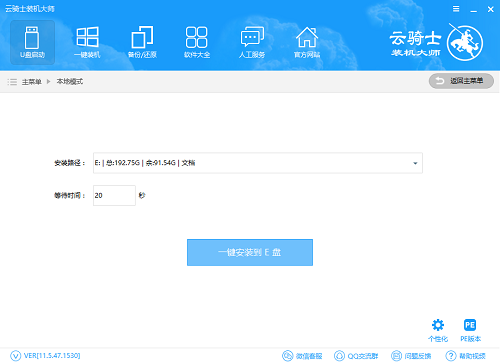Click 本地模式 breadcrumb item
The image size is (500, 364).
[70, 81]
